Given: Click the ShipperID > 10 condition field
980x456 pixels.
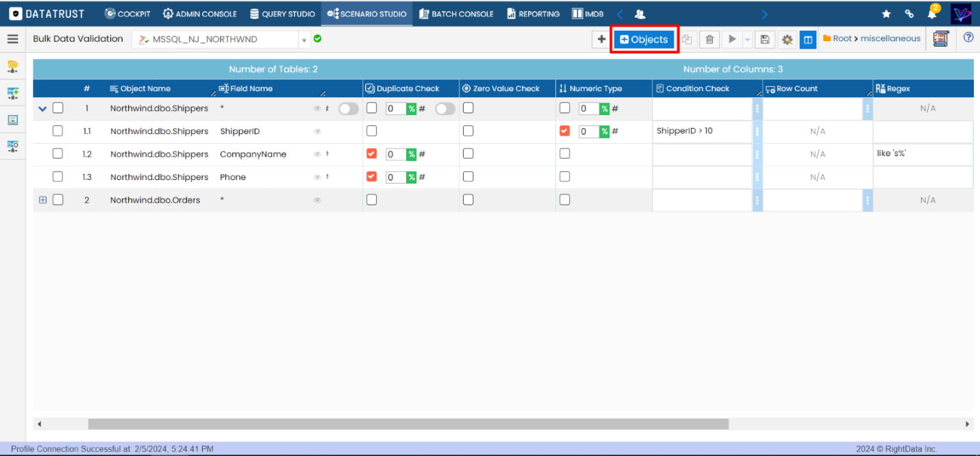Looking at the screenshot, I should [x=701, y=131].
